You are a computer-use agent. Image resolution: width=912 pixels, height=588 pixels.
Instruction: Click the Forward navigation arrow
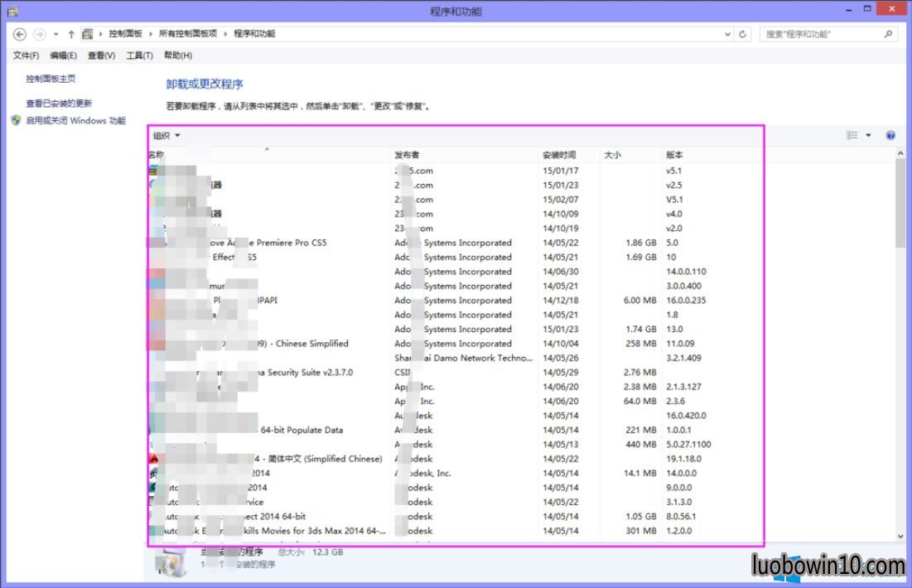coord(39,34)
